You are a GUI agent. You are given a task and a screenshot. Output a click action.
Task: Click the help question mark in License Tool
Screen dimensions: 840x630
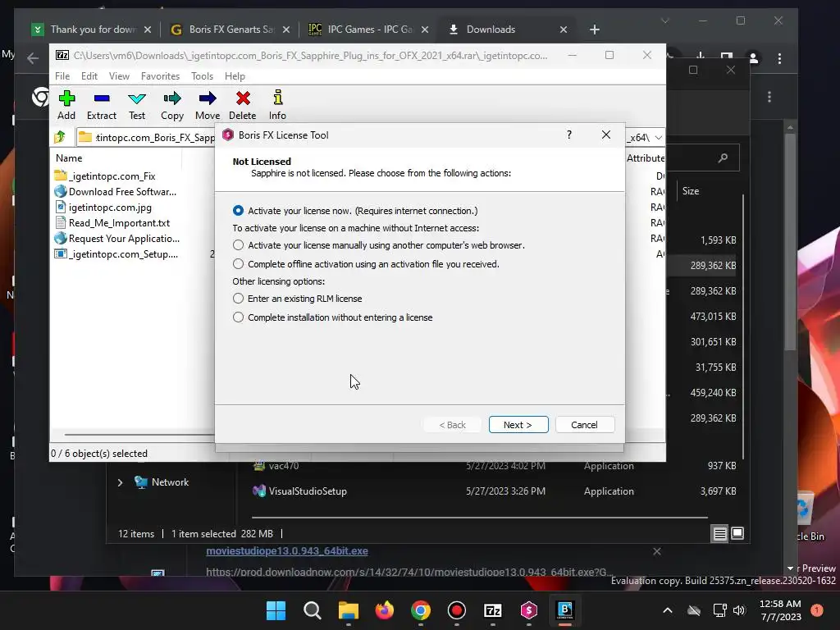569,135
